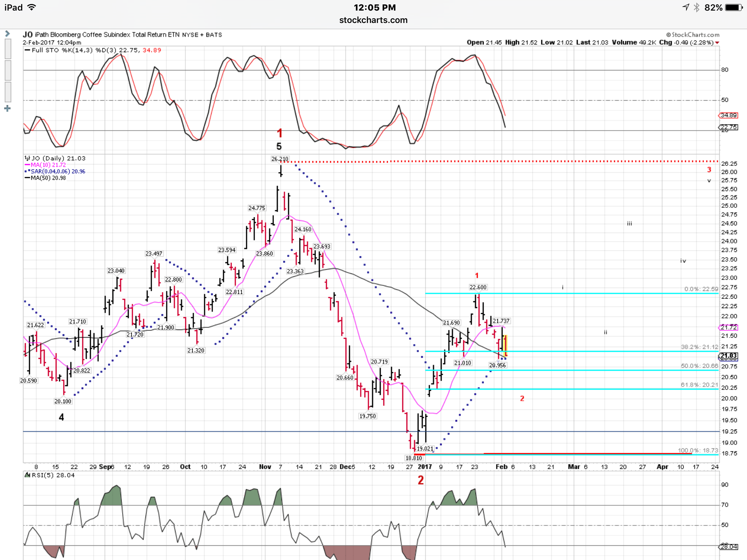The height and width of the screenshot is (560, 747).
Task: Click the middle blank sidebar slot box
Action: tap(8, 70)
